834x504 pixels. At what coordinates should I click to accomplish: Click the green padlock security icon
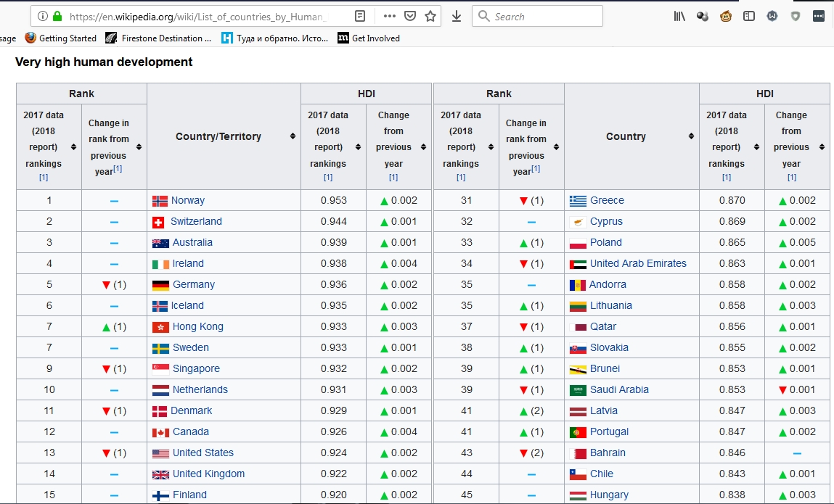pyautogui.click(x=57, y=17)
